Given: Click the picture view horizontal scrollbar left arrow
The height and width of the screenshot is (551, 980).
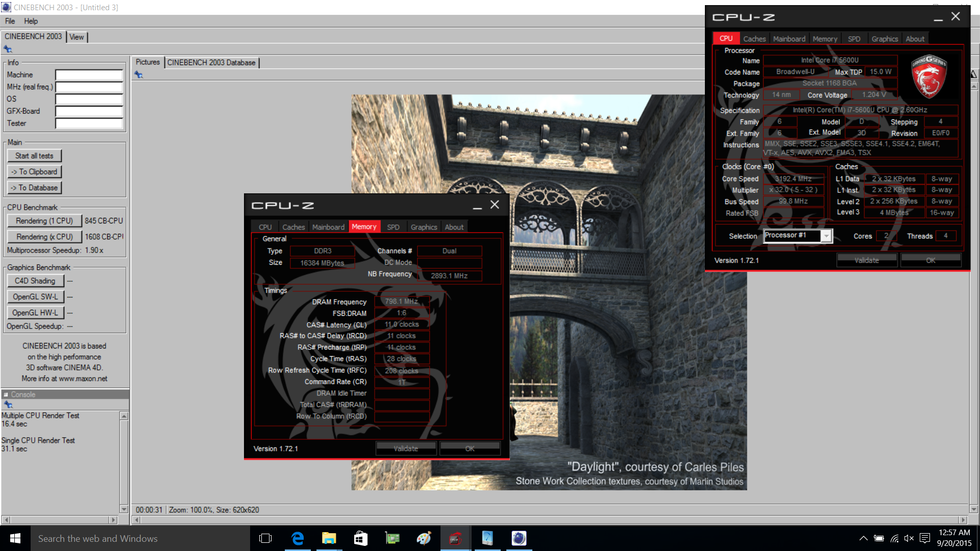Looking at the screenshot, I should [136, 520].
